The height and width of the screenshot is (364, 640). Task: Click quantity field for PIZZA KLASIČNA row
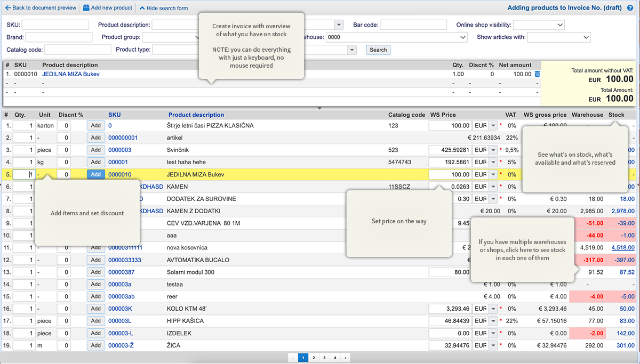point(24,125)
